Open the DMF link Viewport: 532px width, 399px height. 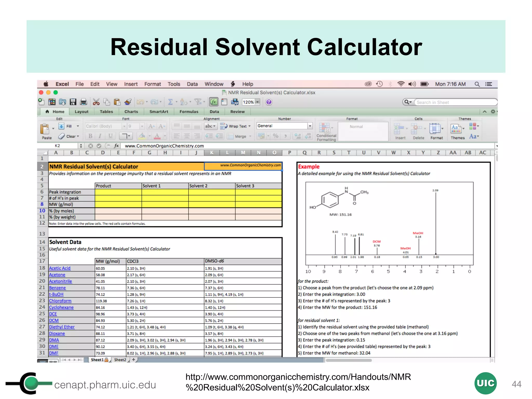tap(54, 353)
